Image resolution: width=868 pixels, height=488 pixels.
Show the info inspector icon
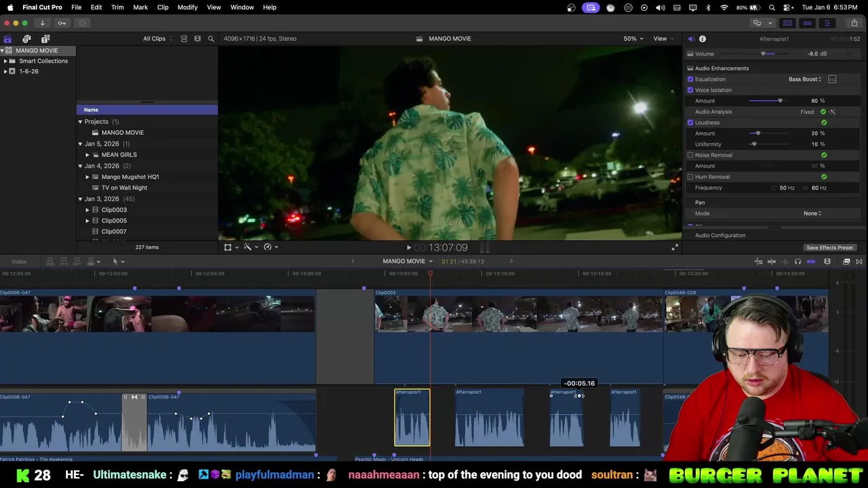click(x=703, y=39)
